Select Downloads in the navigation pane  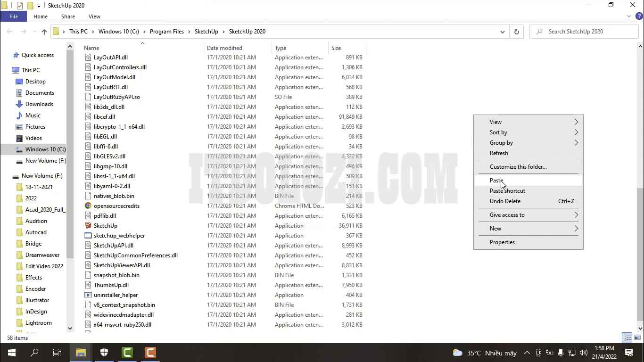(x=39, y=104)
